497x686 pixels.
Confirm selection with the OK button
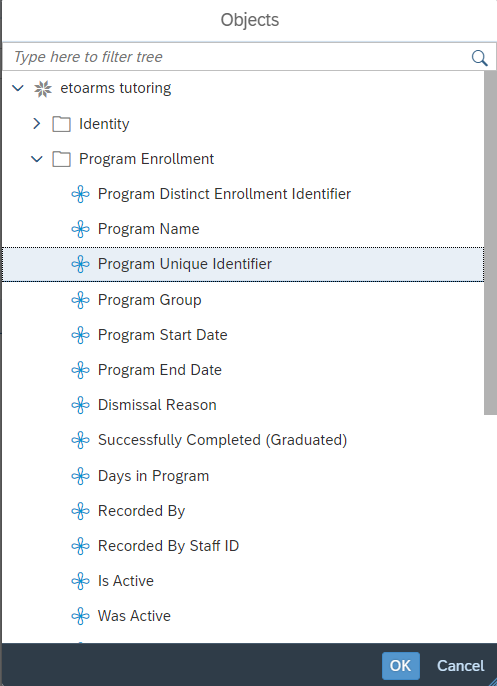[400, 666]
